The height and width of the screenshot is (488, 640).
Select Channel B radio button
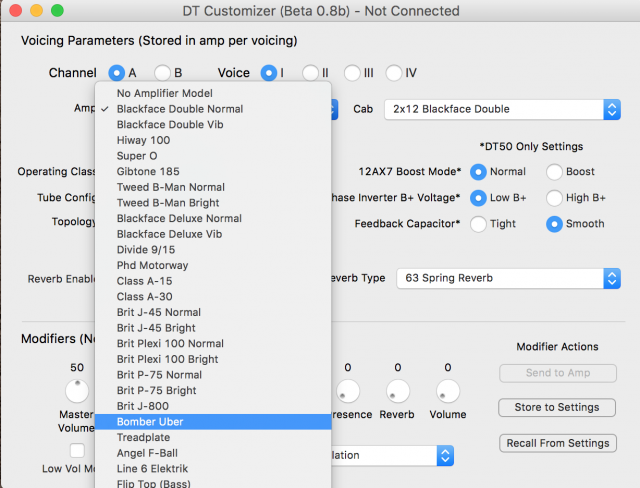[x=162, y=73]
